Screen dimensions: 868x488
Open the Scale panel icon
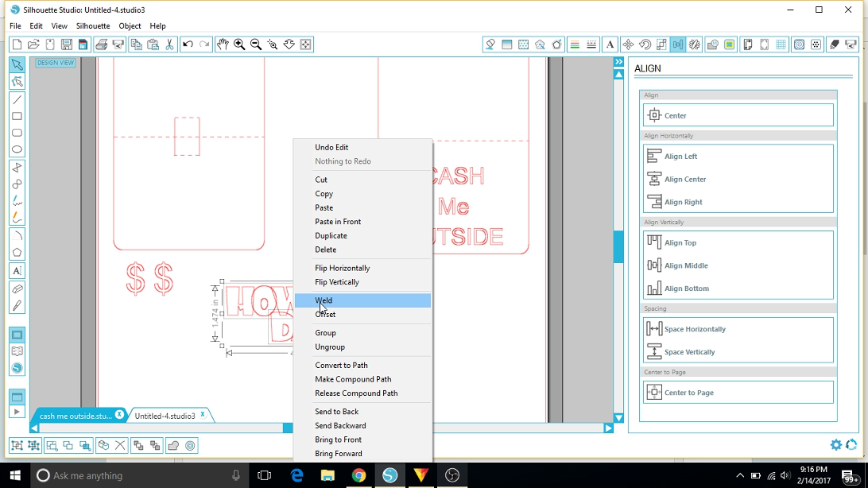(661, 45)
